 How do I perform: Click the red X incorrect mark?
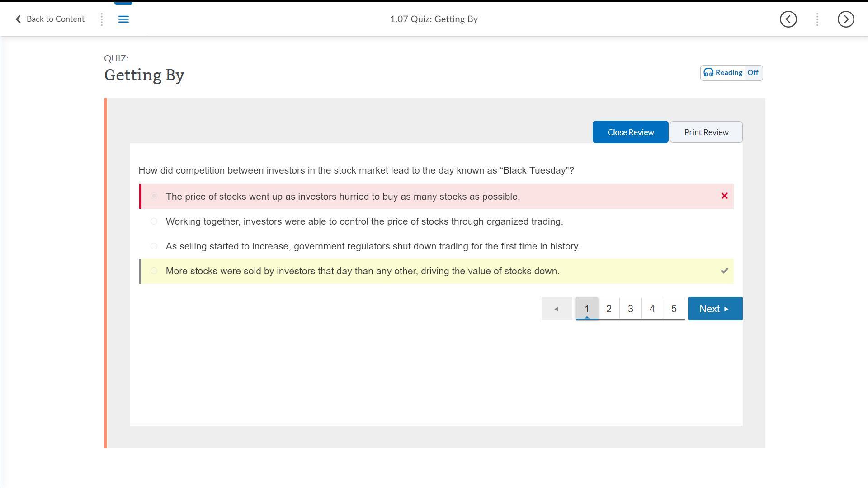(x=724, y=196)
